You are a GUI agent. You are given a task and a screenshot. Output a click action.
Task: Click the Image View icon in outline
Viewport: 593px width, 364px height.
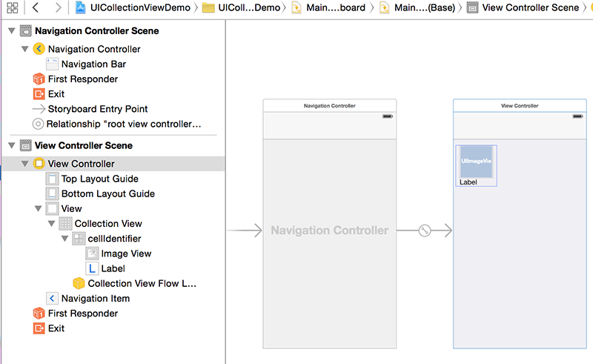coord(92,254)
